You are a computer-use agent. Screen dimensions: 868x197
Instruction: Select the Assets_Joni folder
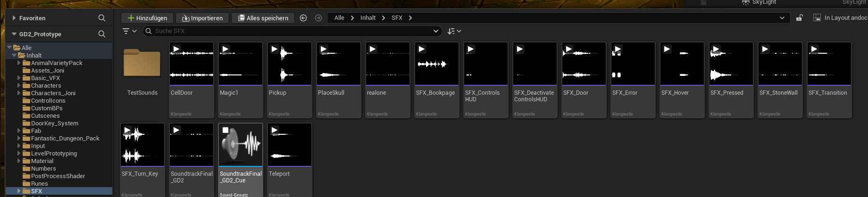point(48,70)
